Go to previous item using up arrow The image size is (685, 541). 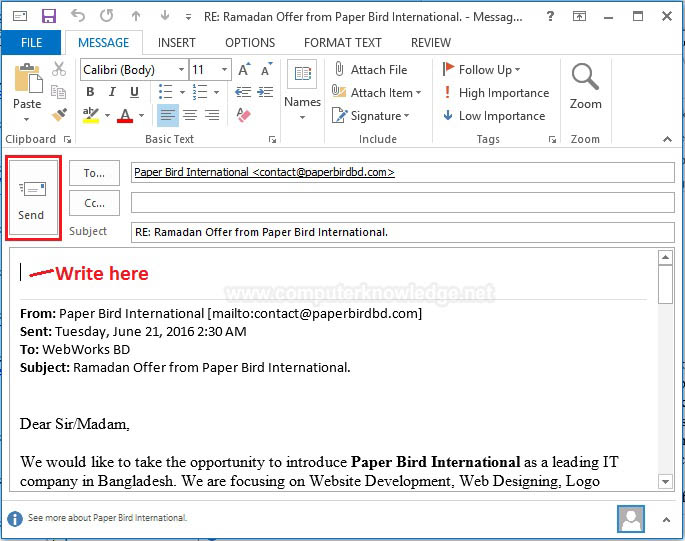(136, 16)
